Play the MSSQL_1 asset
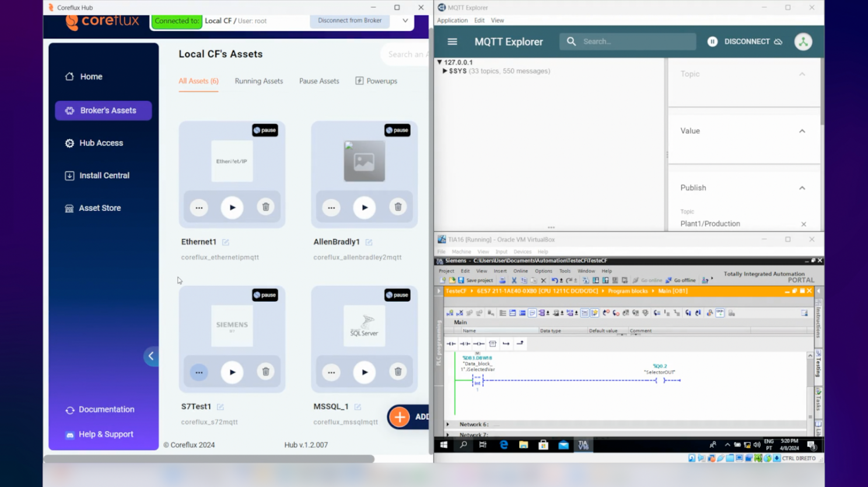The height and width of the screenshot is (487, 868). click(365, 372)
